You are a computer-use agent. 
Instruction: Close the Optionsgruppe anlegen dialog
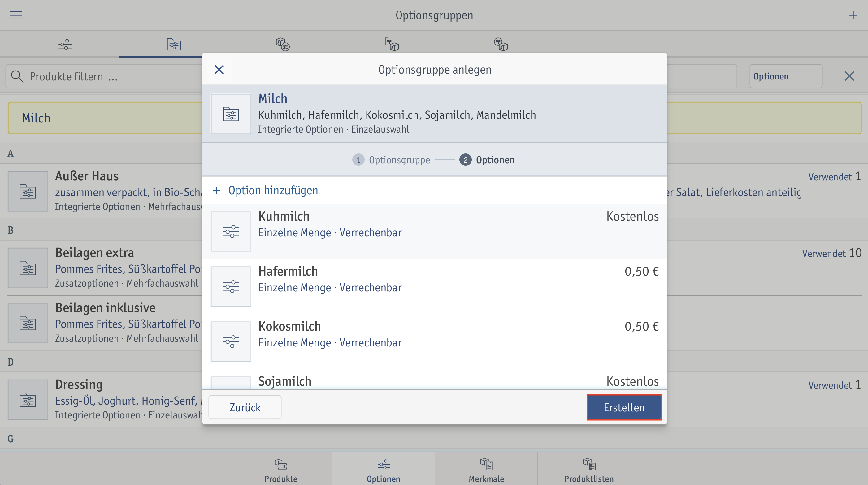219,70
